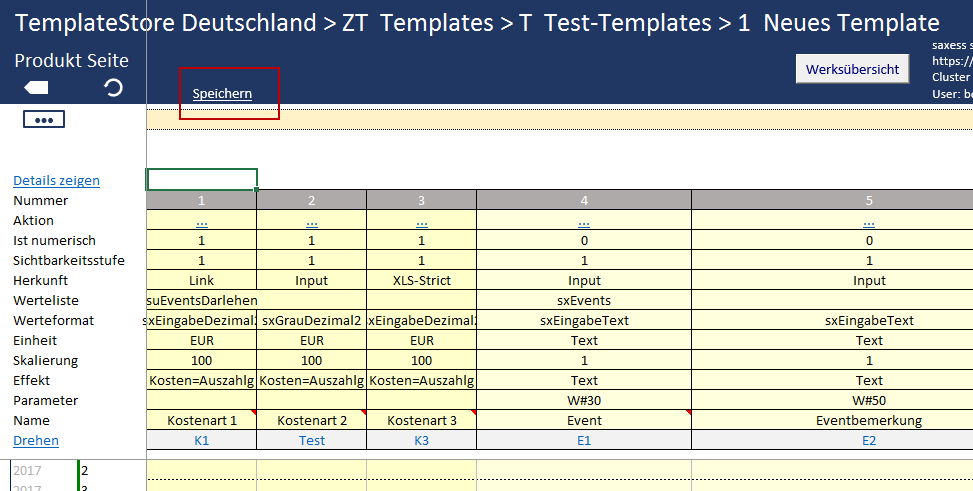The image size is (973, 491).
Task: Open Aktion dots menu for column 2
Action: click(x=312, y=221)
